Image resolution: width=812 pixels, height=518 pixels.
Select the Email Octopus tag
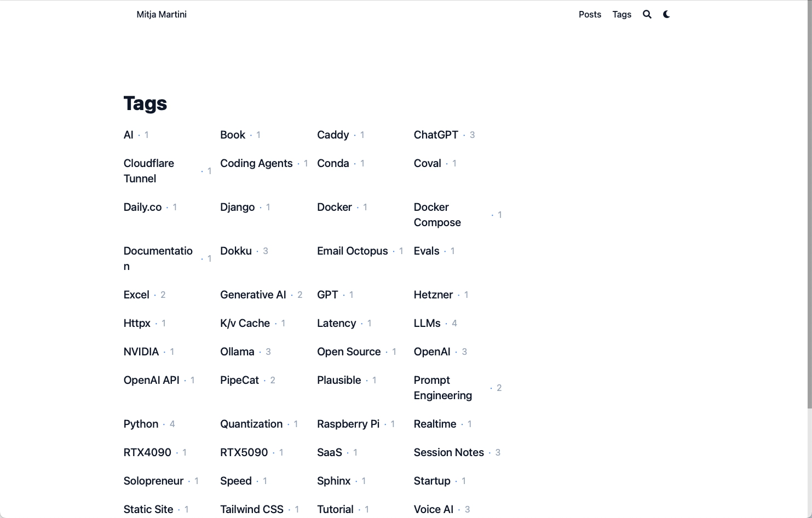pos(352,251)
